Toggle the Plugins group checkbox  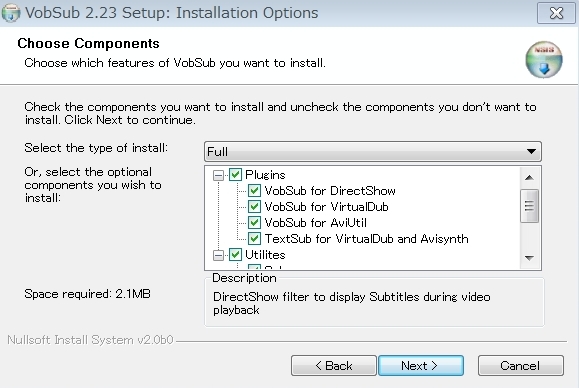pyautogui.click(x=235, y=174)
